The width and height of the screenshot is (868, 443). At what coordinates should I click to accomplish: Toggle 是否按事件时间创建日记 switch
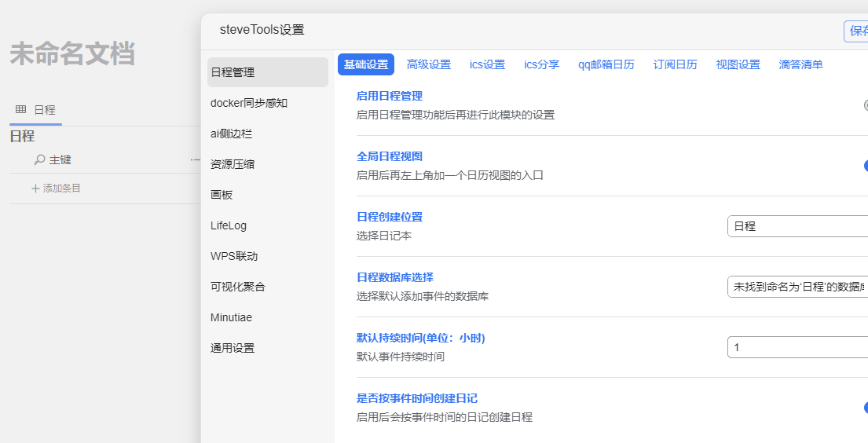[865, 408]
